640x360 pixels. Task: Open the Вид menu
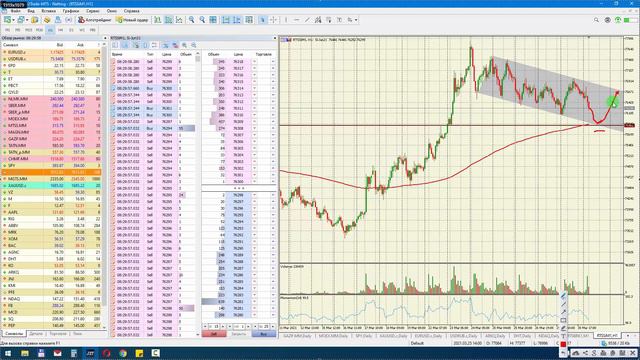point(31,11)
